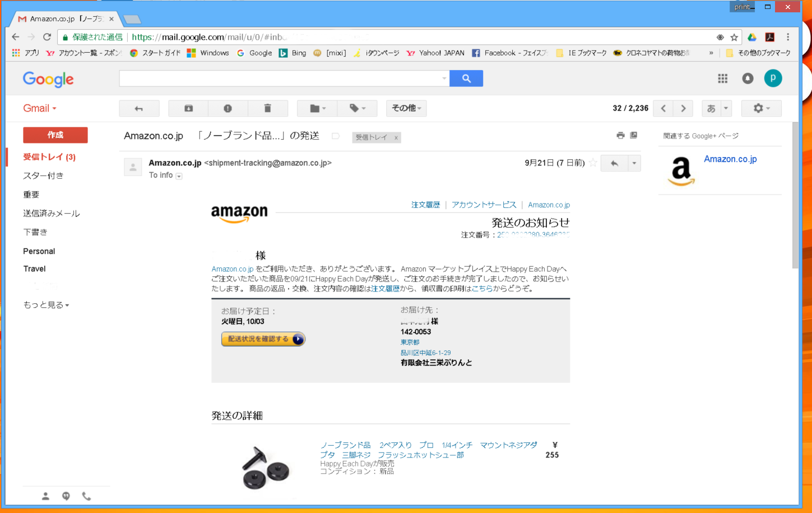Open the search options arrow in the search box
Viewport: 812px width, 513px height.
444,78
